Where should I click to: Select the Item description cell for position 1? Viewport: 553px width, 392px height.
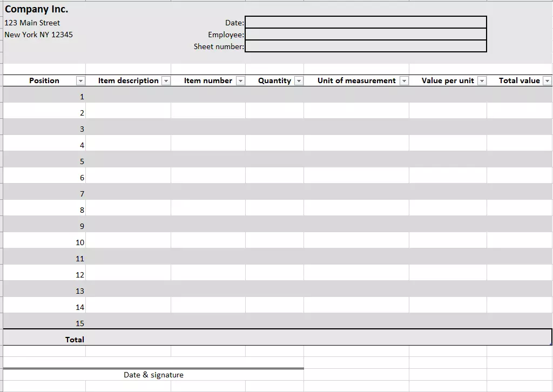127,96
